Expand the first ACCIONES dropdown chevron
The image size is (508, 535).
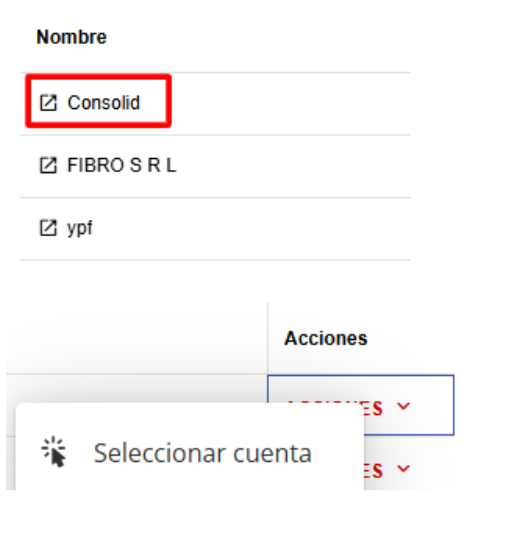pos(403,406)
